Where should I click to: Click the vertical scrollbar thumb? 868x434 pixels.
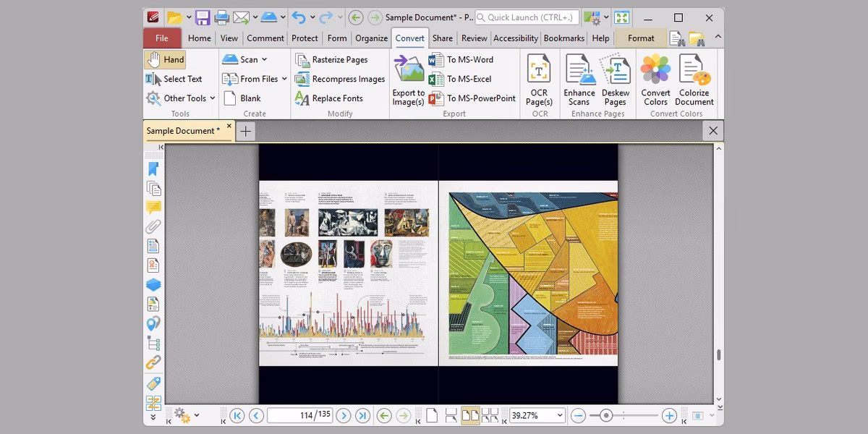pyautogui.click(x=718, y=354)
